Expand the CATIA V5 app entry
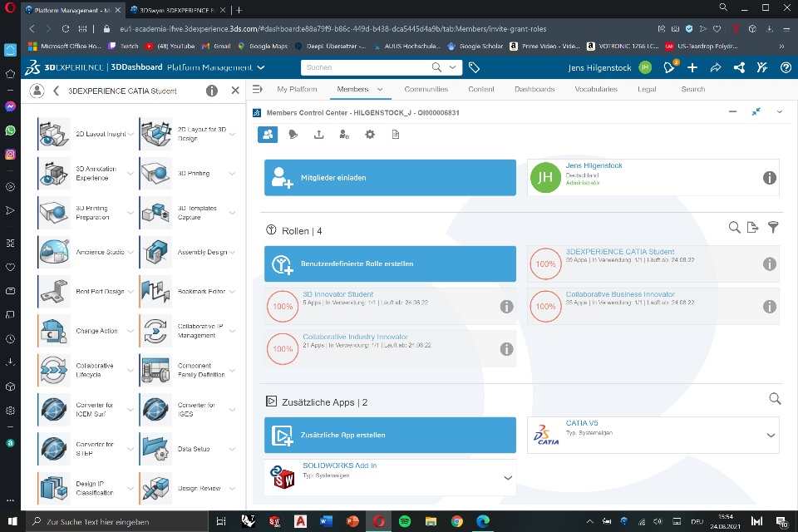The image size is (798, 532). (771, 436)
